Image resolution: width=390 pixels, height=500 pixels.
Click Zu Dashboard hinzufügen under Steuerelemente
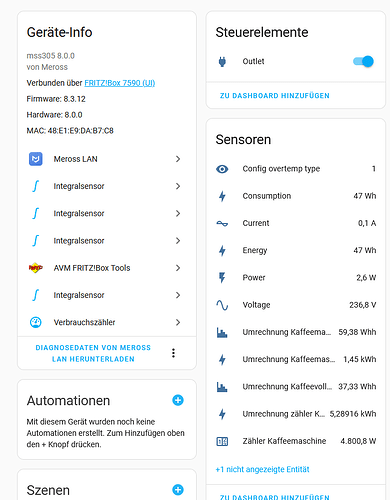(x=275, y=96)
